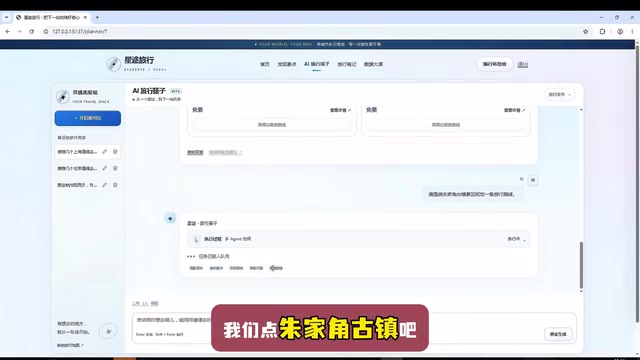Click the BETA badge beside AI 旅行搭子

(176, 91)
